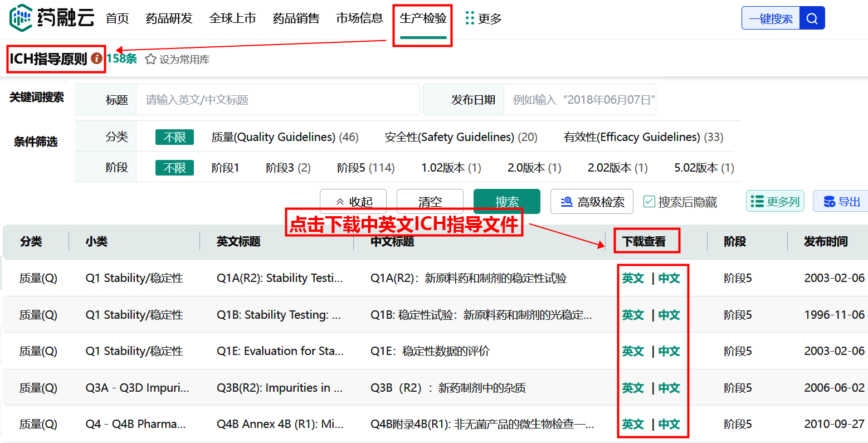Click Chinese title 'Q3B（R2）：新药制剂中的杂质'

(448, 388)
